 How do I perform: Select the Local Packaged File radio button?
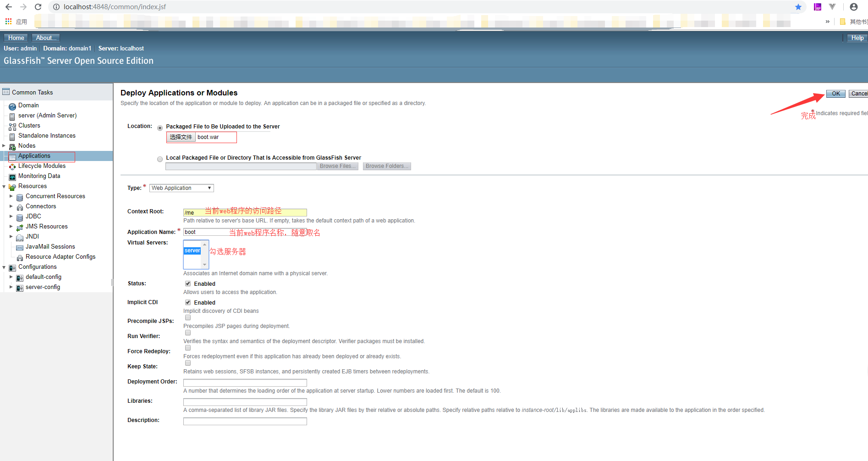coord(159,159)
